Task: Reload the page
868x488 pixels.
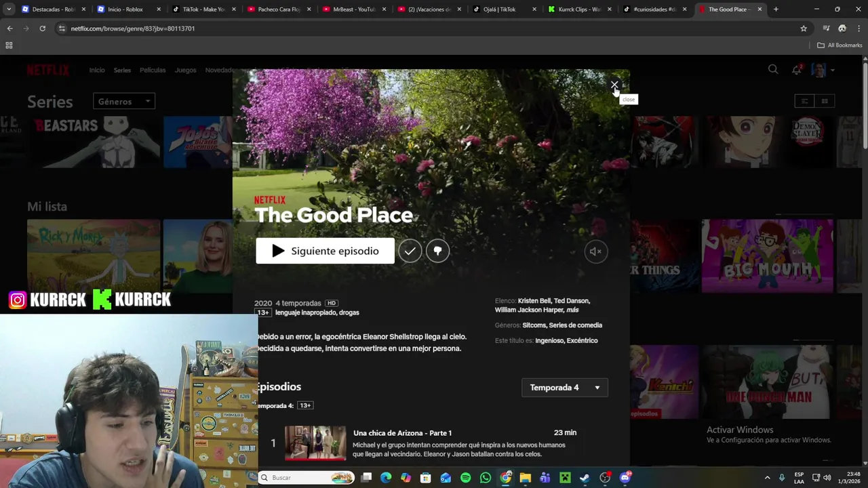Action: click(42, 28)
